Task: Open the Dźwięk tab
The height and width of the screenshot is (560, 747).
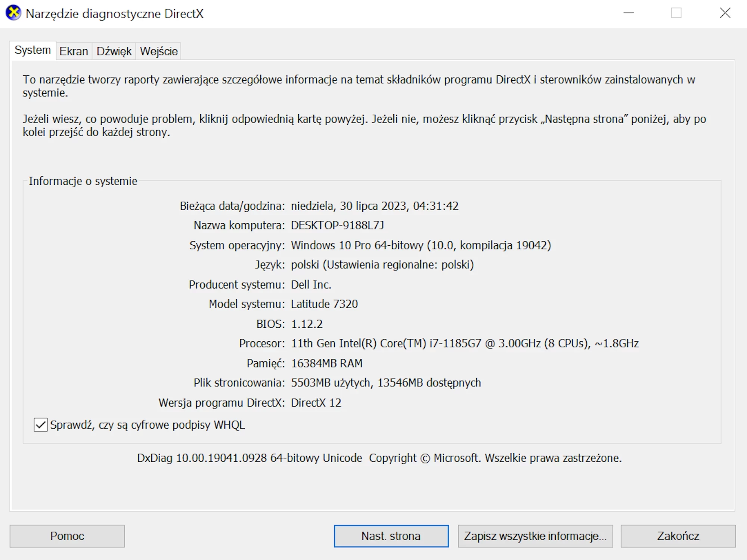Action: click(114, 51)
